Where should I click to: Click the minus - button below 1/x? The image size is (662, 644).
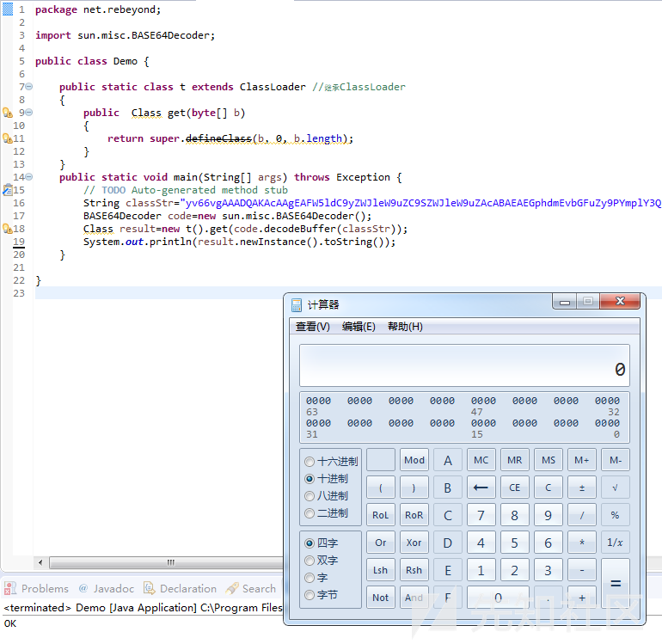tap(582, 570)
